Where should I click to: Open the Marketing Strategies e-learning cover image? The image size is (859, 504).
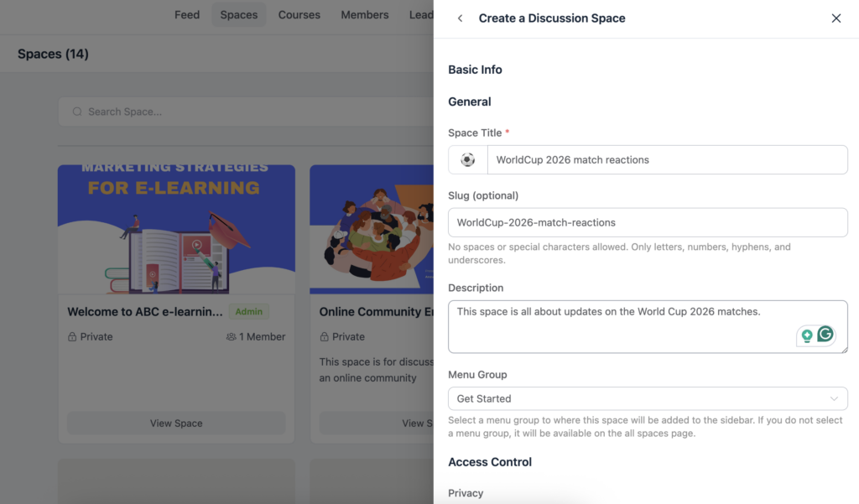point(176,230)
